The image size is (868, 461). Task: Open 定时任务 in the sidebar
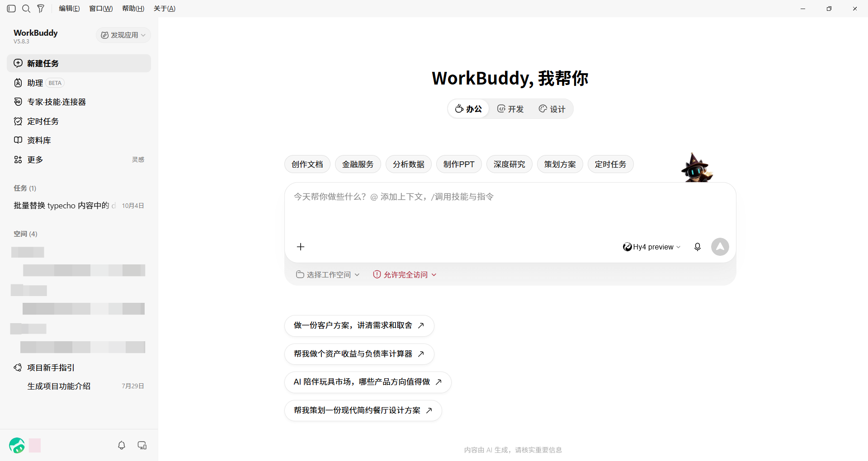pyautogui.click(x=79, y=121)
